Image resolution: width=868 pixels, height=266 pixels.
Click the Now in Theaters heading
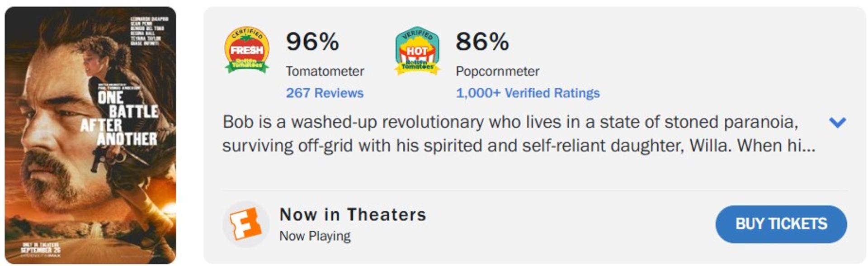353,214
